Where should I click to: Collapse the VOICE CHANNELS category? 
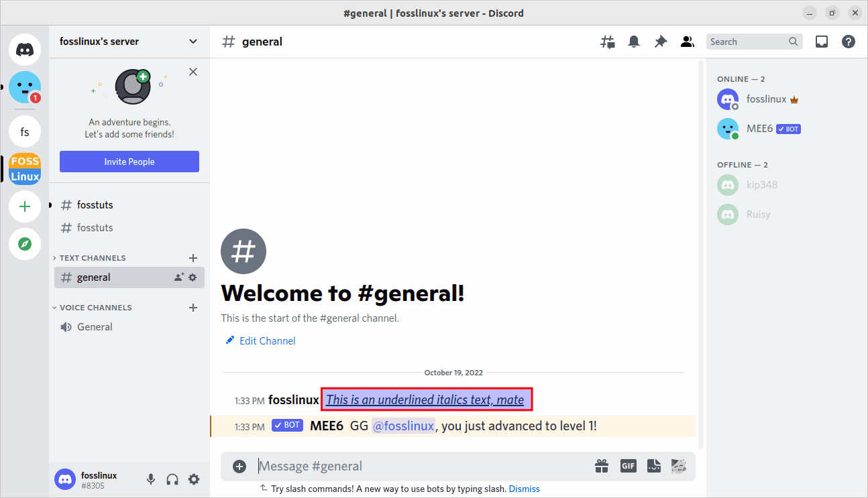[92, 308]
